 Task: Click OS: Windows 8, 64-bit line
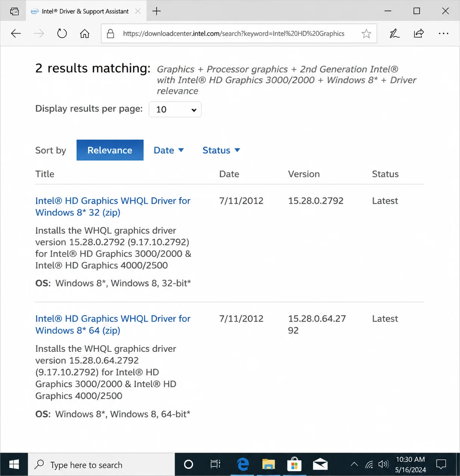[113, 414]
